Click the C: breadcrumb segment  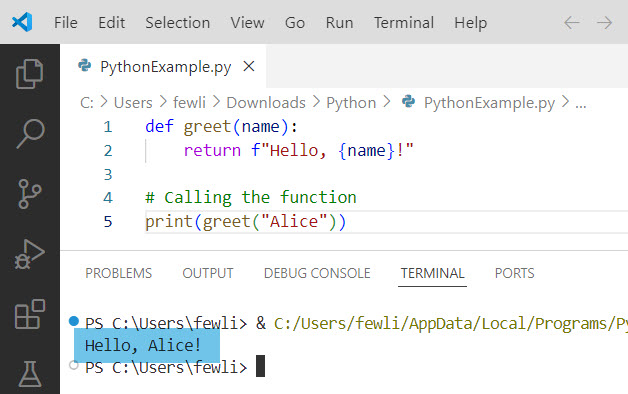tap(87, 103)
